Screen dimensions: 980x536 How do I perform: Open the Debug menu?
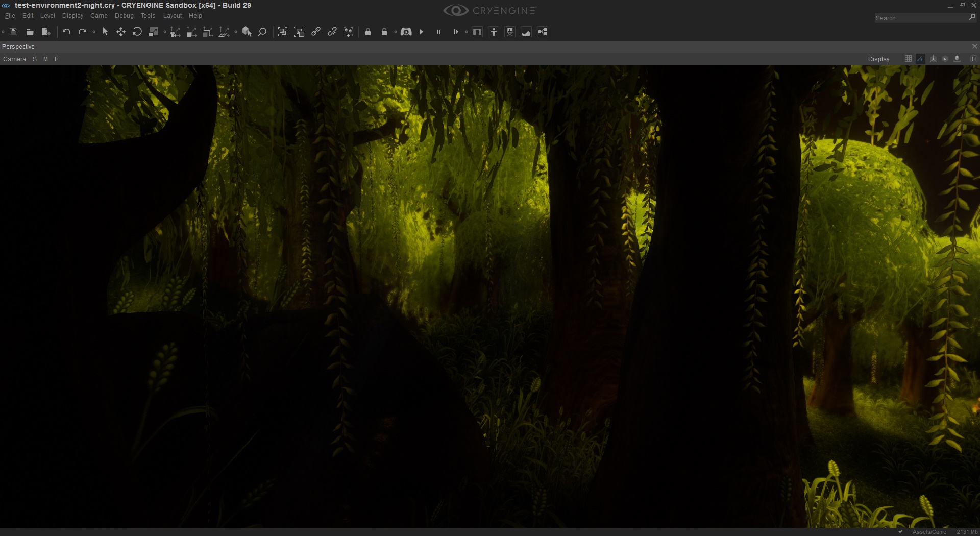(x=124, y=16)
